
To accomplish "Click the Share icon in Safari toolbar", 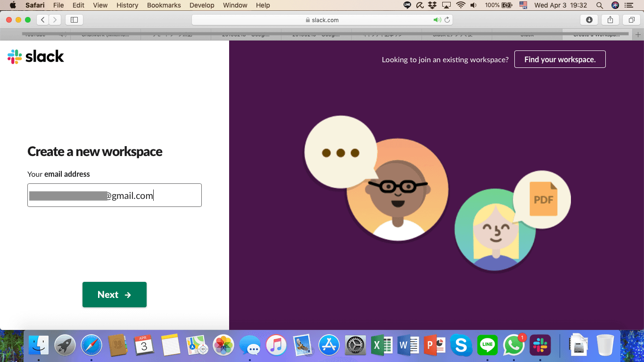I will coord(610,20).
